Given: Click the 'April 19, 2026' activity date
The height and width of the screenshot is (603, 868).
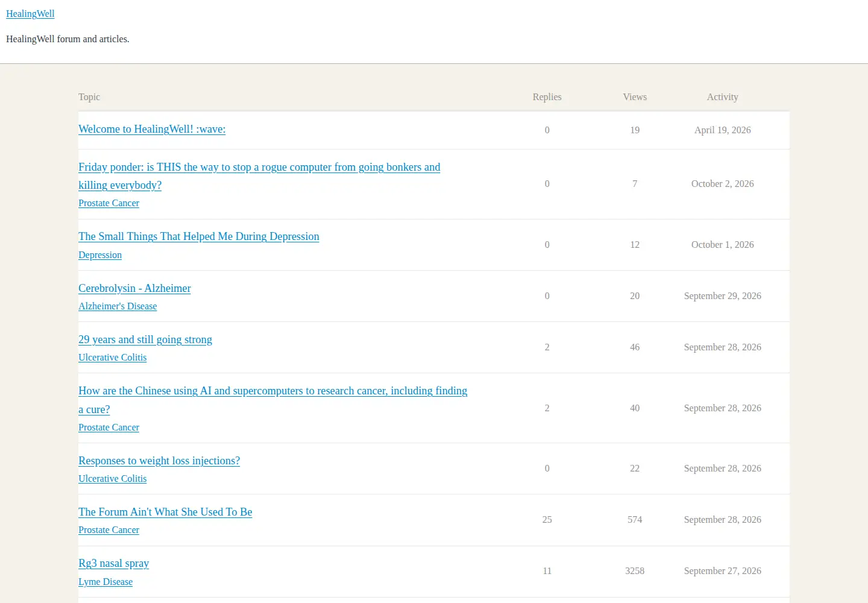Looking at the screenshot, I should point(723,130).
